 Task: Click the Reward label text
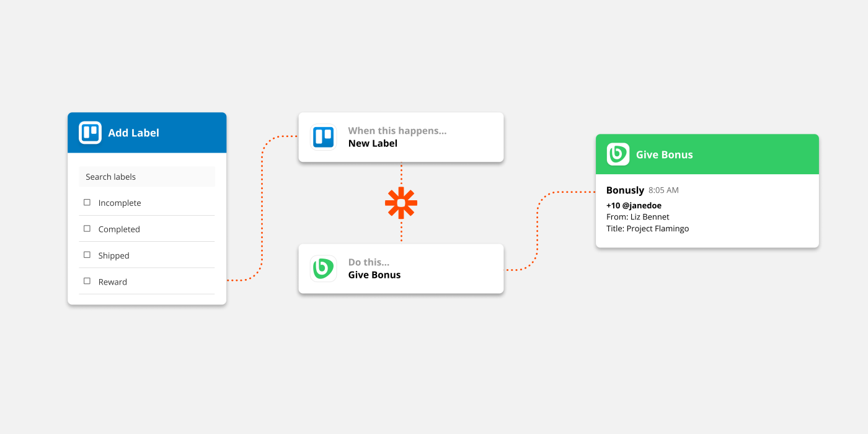point(113,281)
